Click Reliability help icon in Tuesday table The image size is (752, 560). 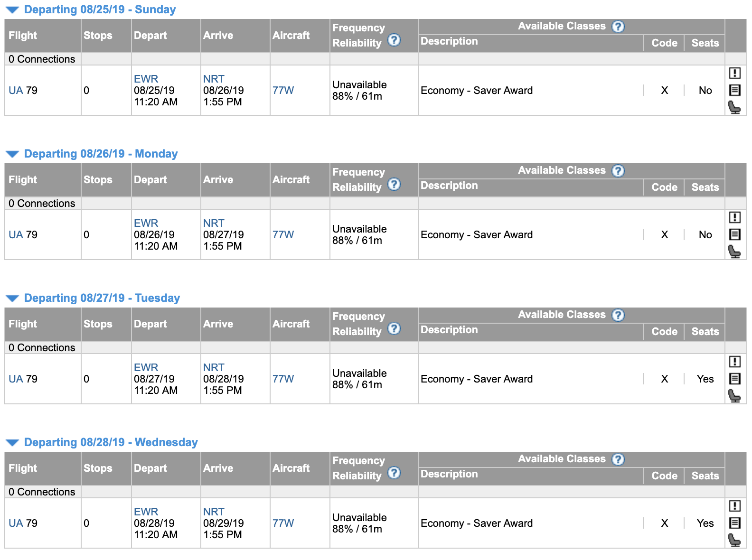(394, 329)
